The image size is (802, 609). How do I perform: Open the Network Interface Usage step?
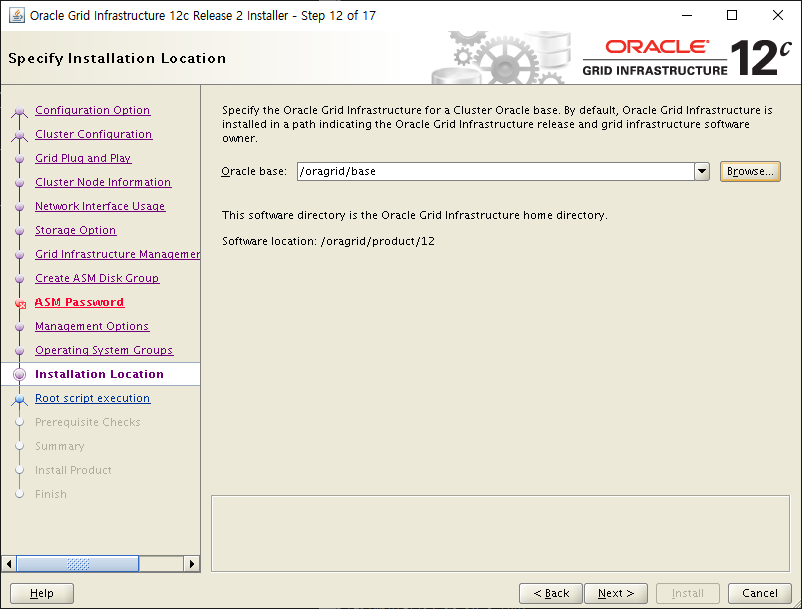coord(100,206)
